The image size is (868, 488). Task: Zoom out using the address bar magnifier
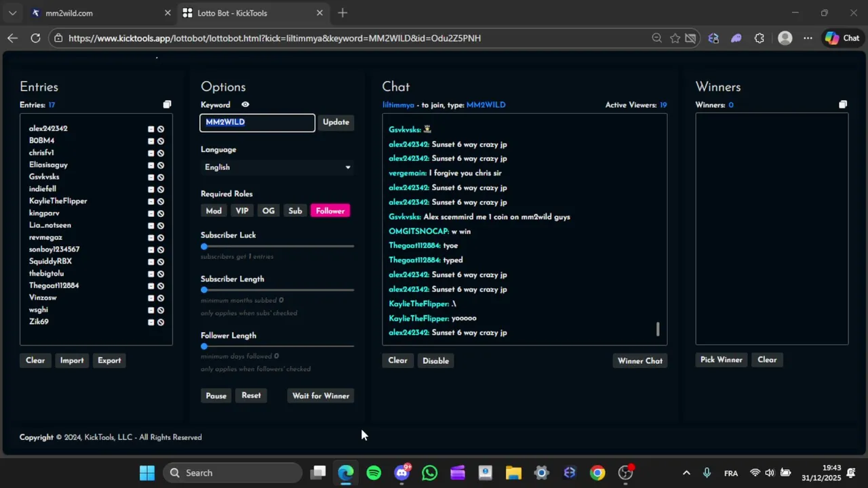[x=656, y=39]
